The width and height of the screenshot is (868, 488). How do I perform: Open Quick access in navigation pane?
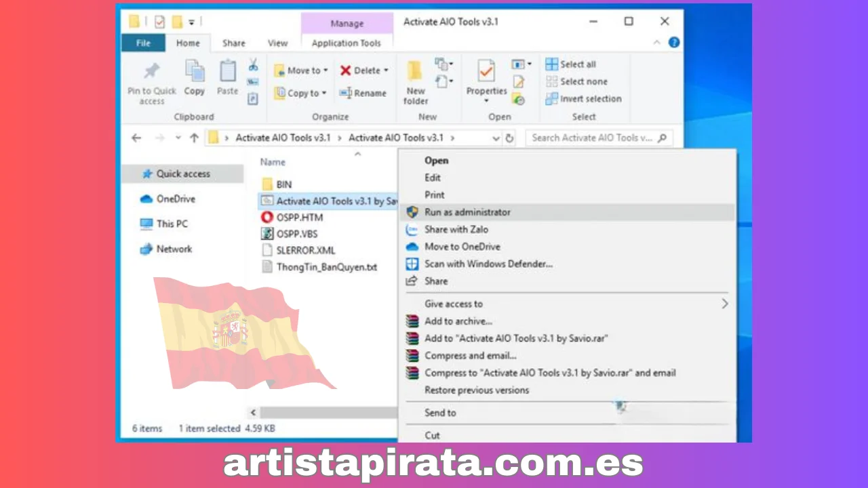coord(183,174)
